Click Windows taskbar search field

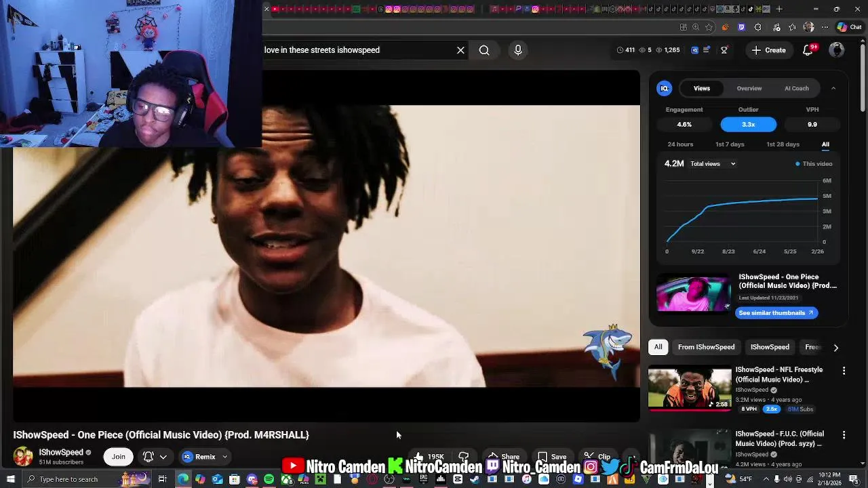(x=85, y=479)
